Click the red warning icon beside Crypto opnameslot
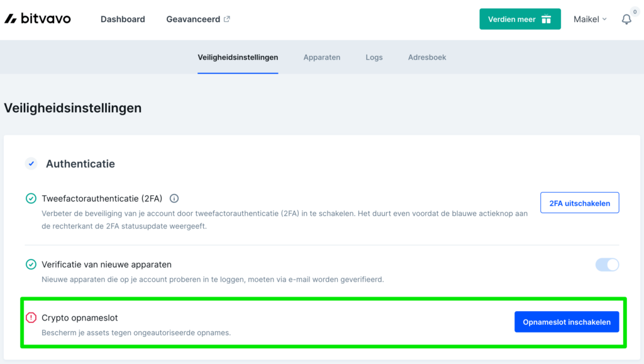Image resolution: width=644 pixels, height=364 pixels. (31, 317)
